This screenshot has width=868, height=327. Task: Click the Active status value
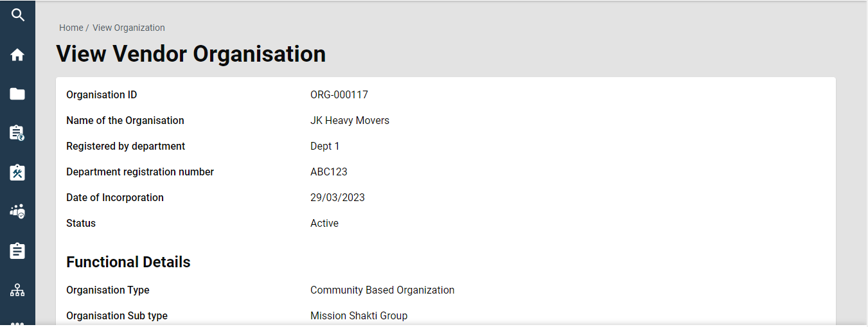point(324,224)
